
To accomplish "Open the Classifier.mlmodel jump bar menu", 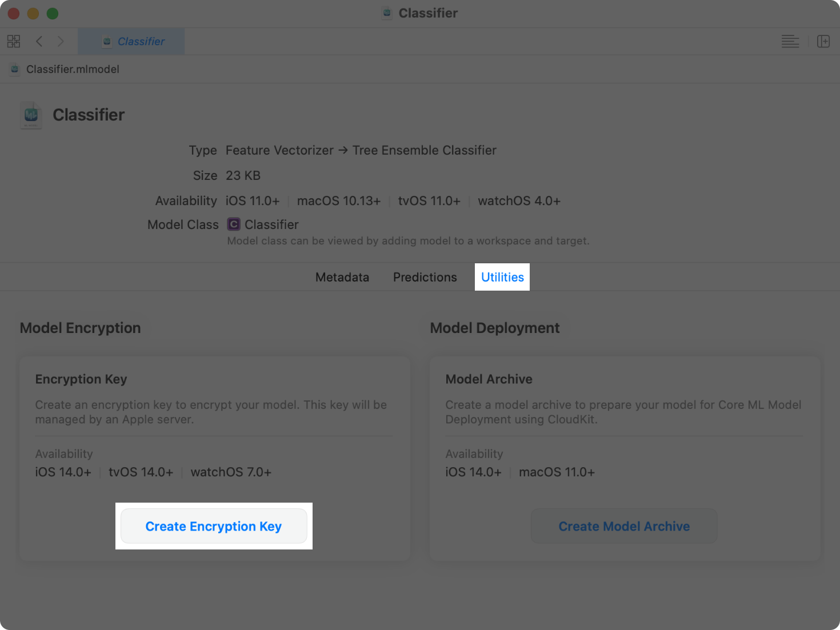I will click(x=72, y=69).
